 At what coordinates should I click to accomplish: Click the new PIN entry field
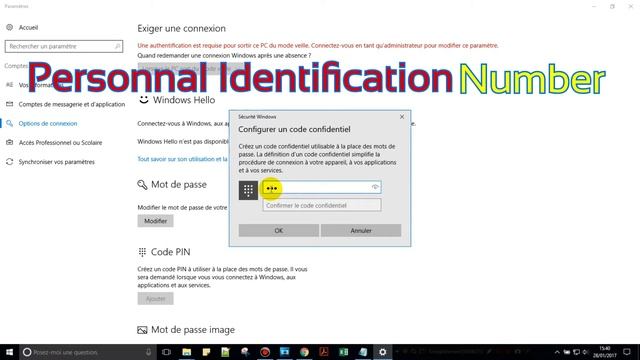tap(322, 187)
